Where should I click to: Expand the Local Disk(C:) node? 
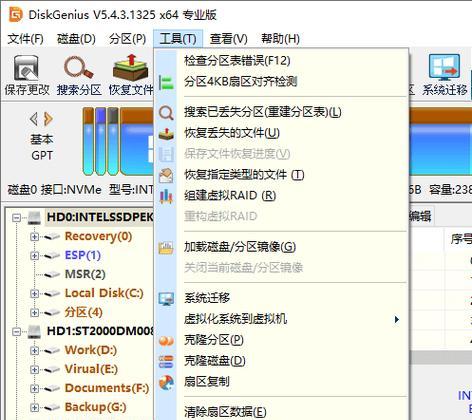(34, 294)
